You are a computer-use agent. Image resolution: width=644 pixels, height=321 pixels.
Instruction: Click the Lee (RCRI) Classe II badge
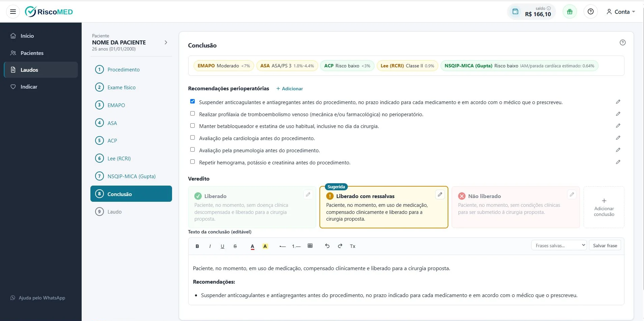(407, 66)
